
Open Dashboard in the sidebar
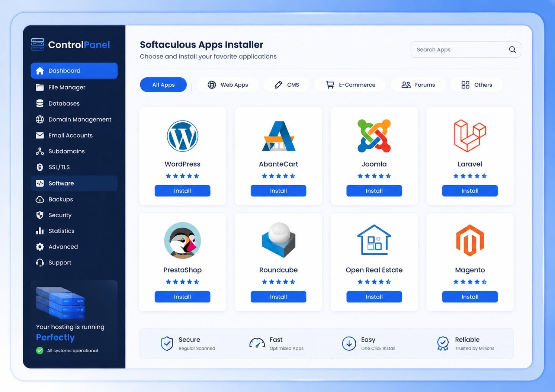point(74,71)
